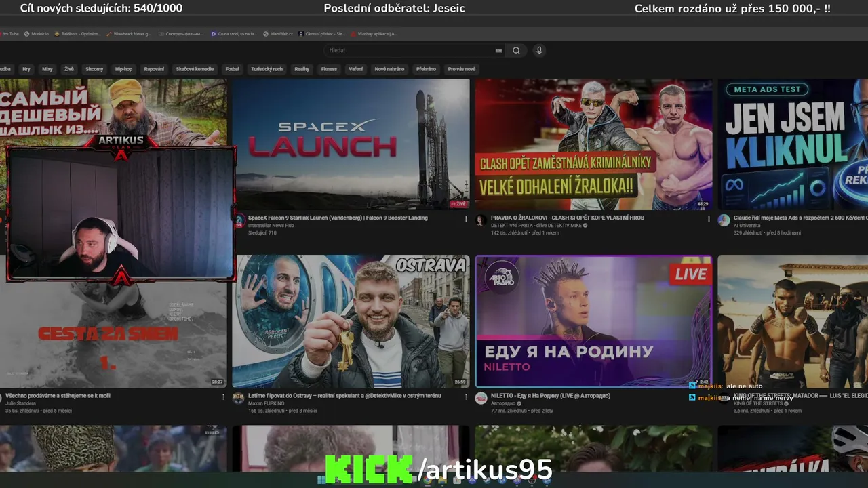Go to Julie Štandera channel

(20, 403)
